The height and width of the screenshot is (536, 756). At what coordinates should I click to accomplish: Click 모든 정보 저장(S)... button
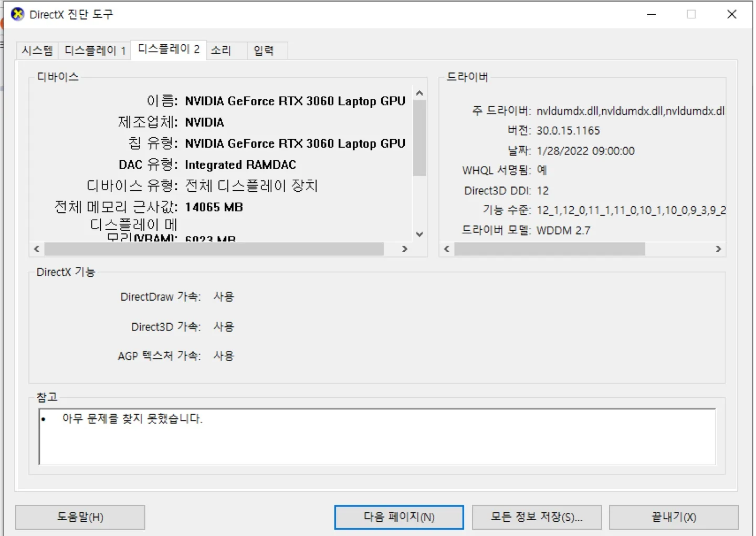(536, 517)
